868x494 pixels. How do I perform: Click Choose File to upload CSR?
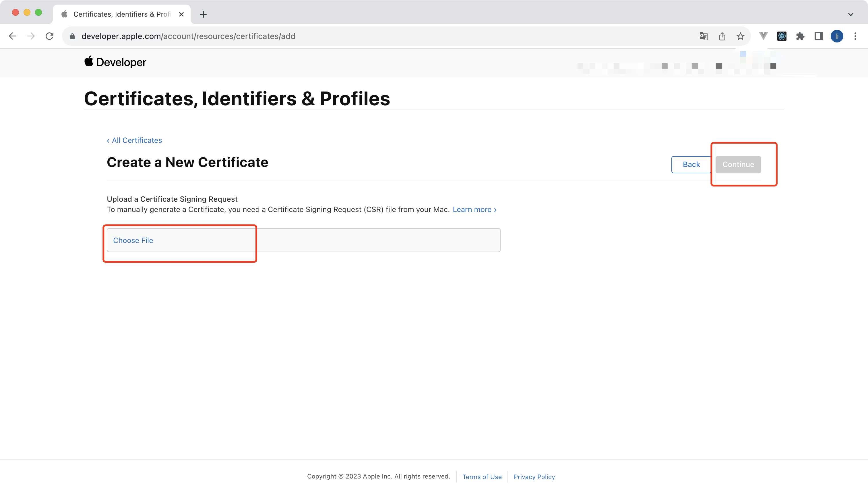(133, 240)
